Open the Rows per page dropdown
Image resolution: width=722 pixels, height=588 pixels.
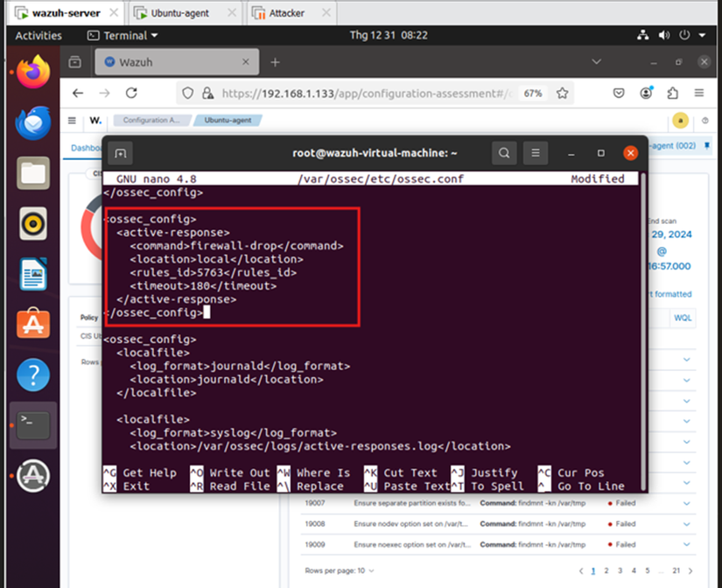tap(340, 571)
